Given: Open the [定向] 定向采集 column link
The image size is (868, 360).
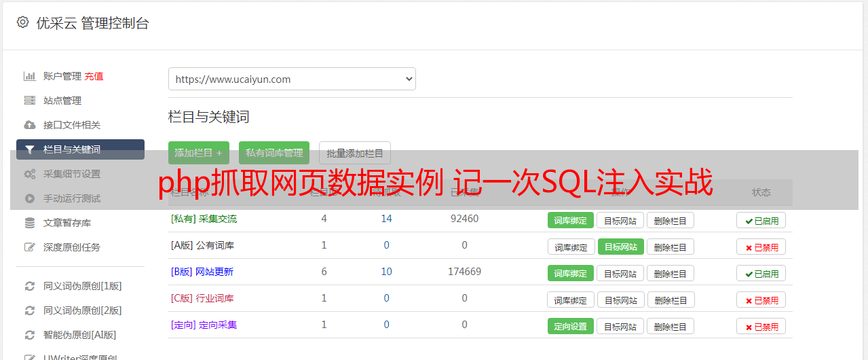Looking at the screenshot, I should pos(204,325).
